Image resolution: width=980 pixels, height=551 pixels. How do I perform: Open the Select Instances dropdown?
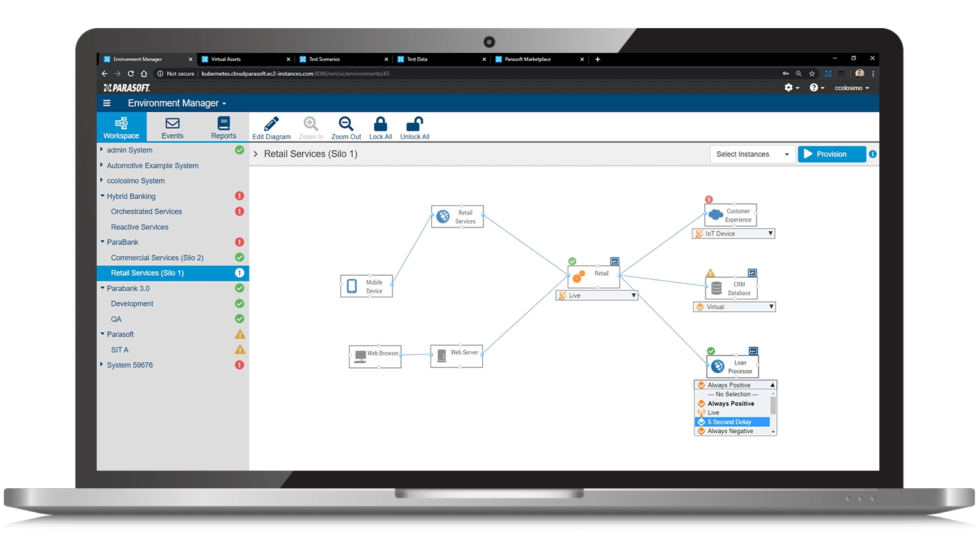(x=753, y=154)
